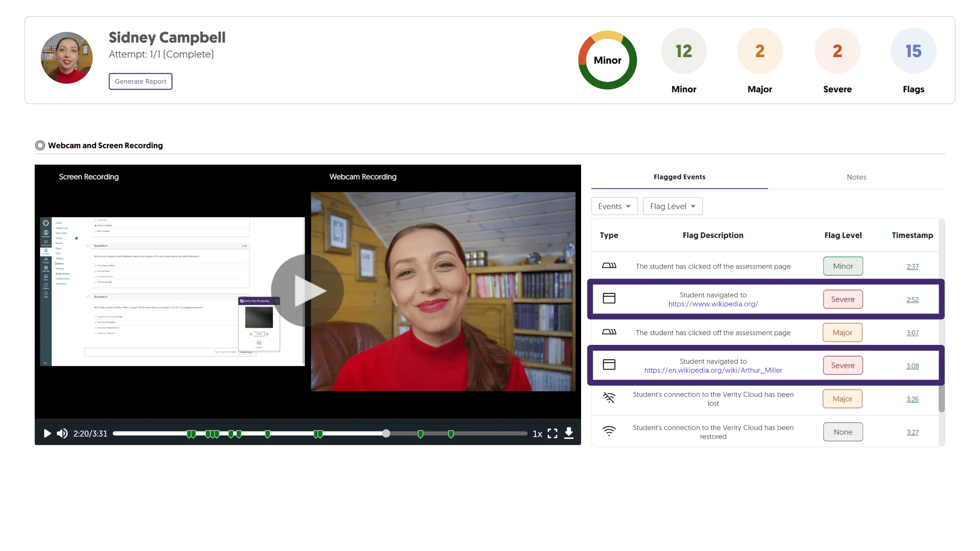Image resolution: width=980 pixels, height=551 pixels.
Task: Mute the recording volume
Action: (62, 433)
